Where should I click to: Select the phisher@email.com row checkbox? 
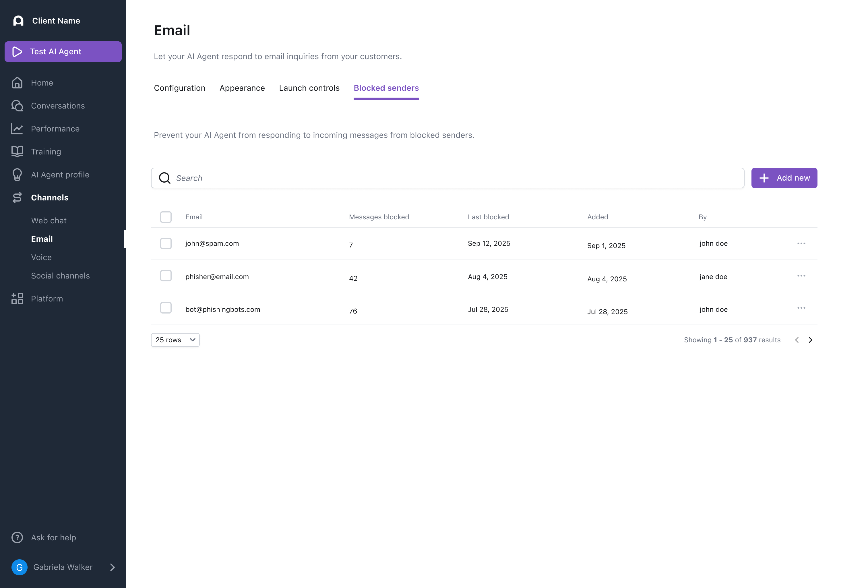166,276
